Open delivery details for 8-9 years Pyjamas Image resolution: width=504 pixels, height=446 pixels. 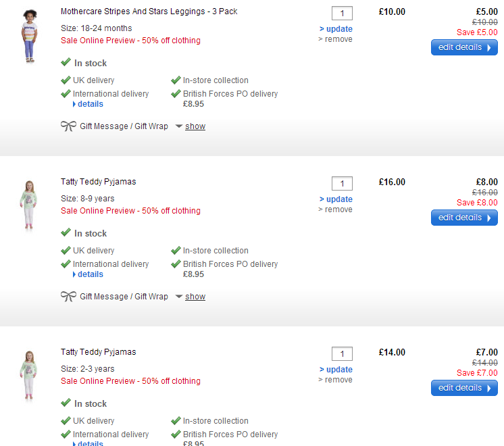[90, 274]
